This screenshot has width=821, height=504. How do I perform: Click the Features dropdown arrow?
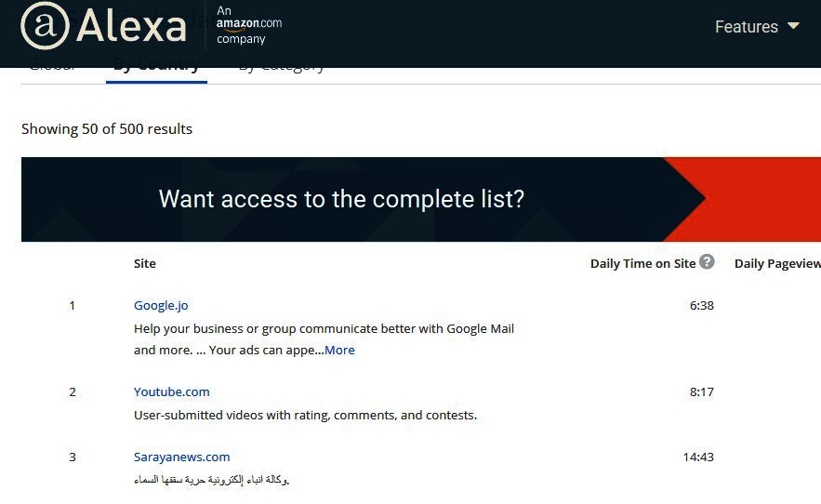tap(793, 26)
